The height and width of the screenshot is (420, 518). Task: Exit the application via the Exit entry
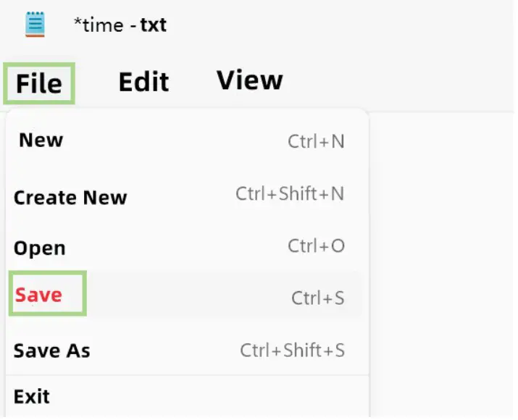click(x=32, y=396)
